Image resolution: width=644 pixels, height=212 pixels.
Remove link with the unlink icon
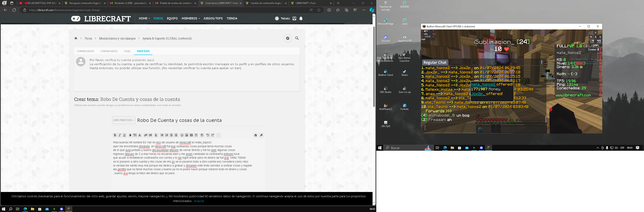(x=150, y=135)
